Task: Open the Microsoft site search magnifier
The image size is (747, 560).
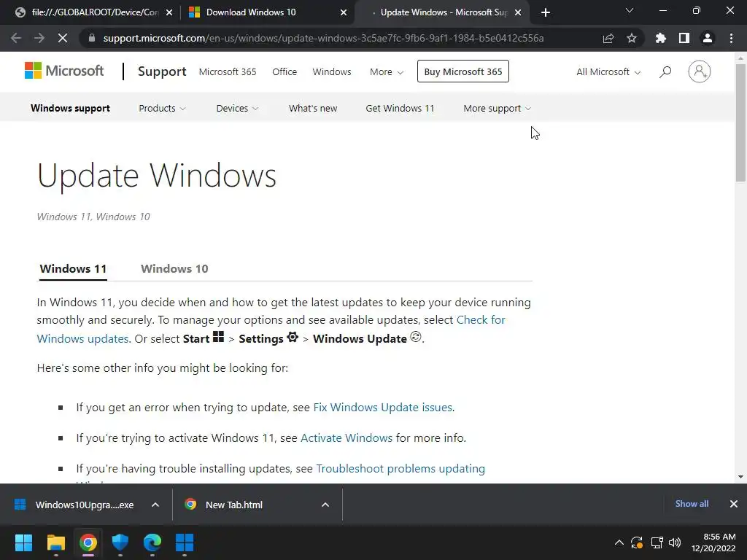Action: pos(665,72)
